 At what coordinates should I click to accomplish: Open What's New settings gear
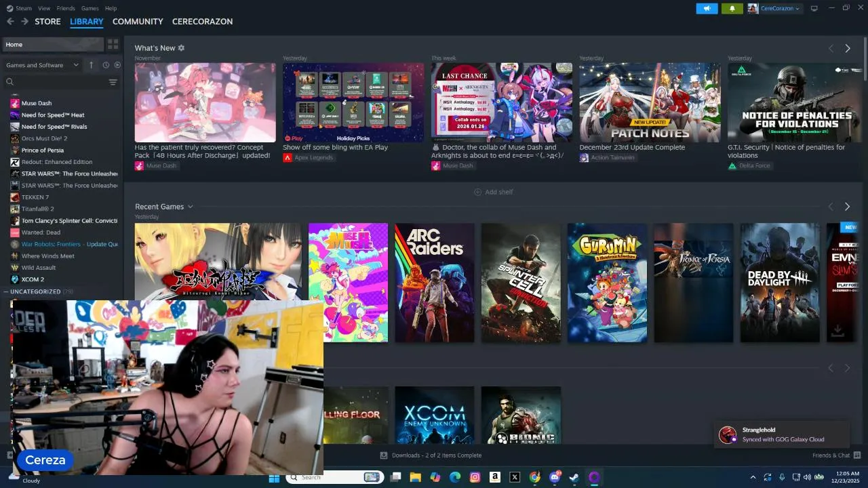point(181,48)
